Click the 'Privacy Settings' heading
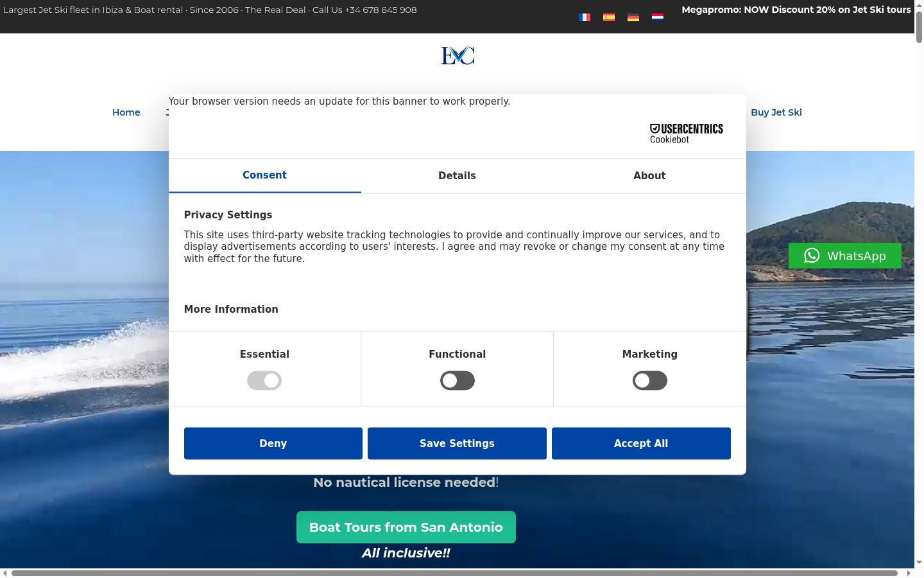This screenshot has height=578, width=924. tap(228, 215)
